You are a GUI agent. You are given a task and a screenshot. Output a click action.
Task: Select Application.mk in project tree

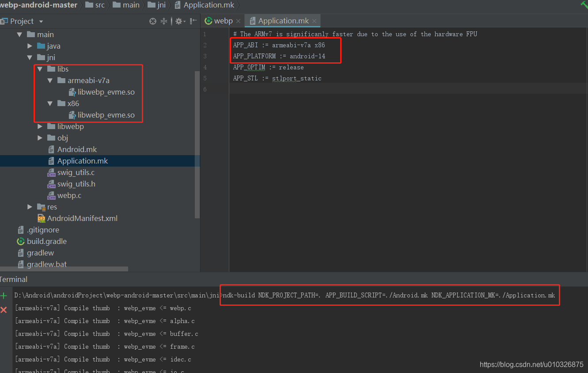pyautogui.click(x=78, y=161)
